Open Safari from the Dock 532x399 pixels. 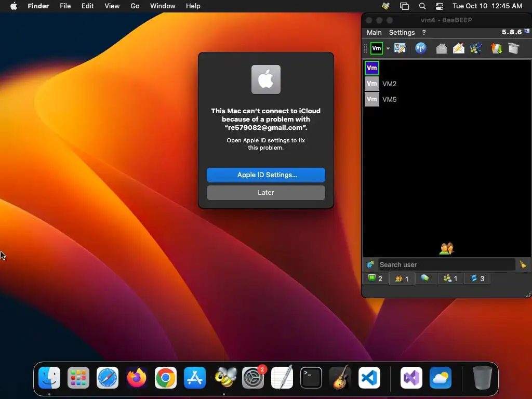pyautogui.click(x=108, y=378)
